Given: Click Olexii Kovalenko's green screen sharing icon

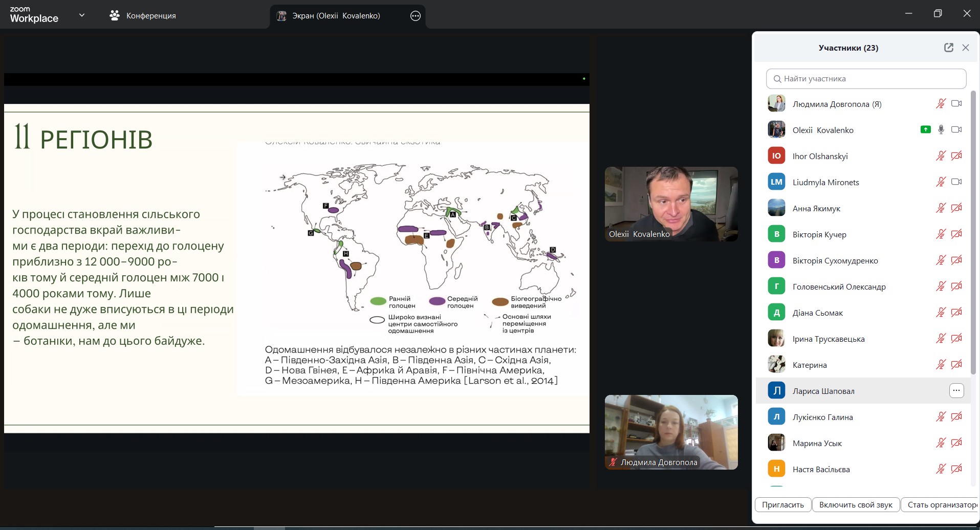Looking at the screenshot, I should tap(925, 130).
